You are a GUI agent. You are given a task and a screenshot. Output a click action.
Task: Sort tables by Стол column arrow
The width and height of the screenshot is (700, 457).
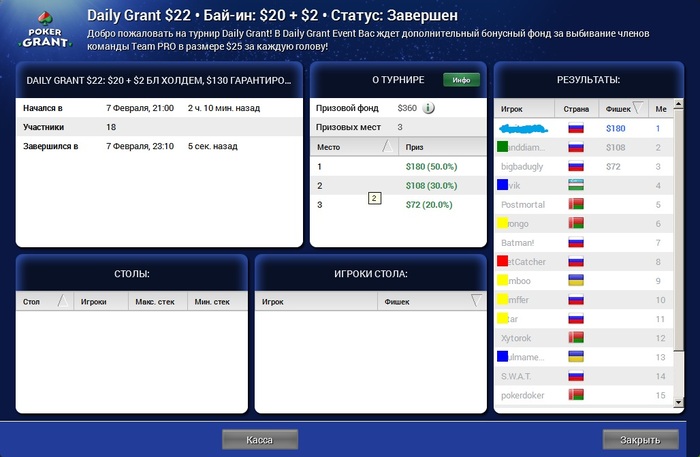click(x=63, y=301)
